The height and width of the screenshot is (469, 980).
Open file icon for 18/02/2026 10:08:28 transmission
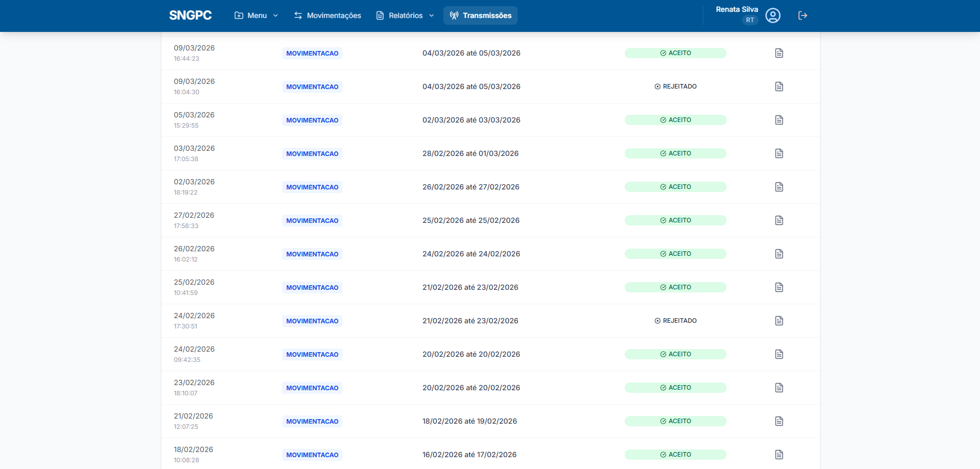(779, 455)
